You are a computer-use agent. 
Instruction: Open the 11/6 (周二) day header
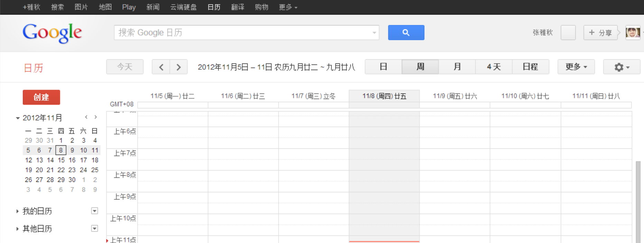click(x=243, y=96)
